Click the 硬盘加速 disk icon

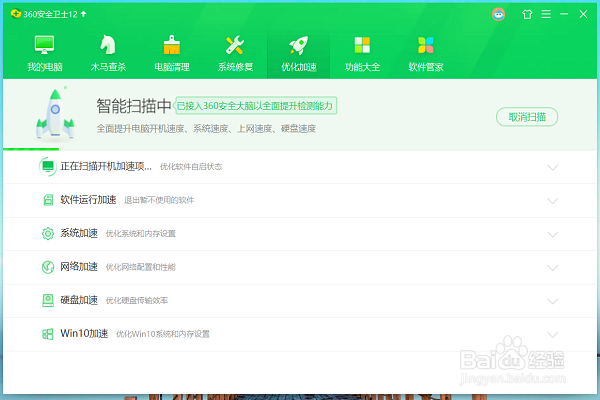[48, 300]
